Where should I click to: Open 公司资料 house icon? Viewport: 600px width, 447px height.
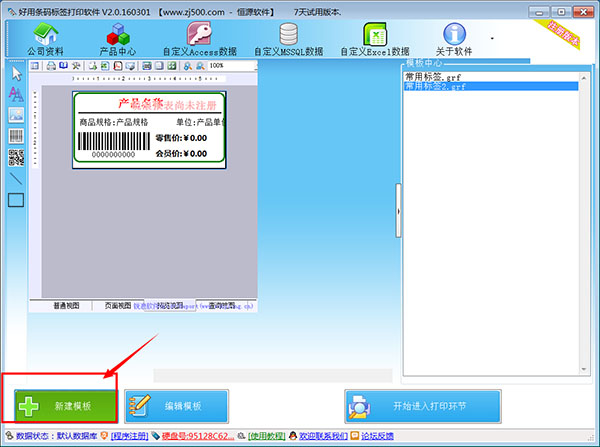click(46, 34)
